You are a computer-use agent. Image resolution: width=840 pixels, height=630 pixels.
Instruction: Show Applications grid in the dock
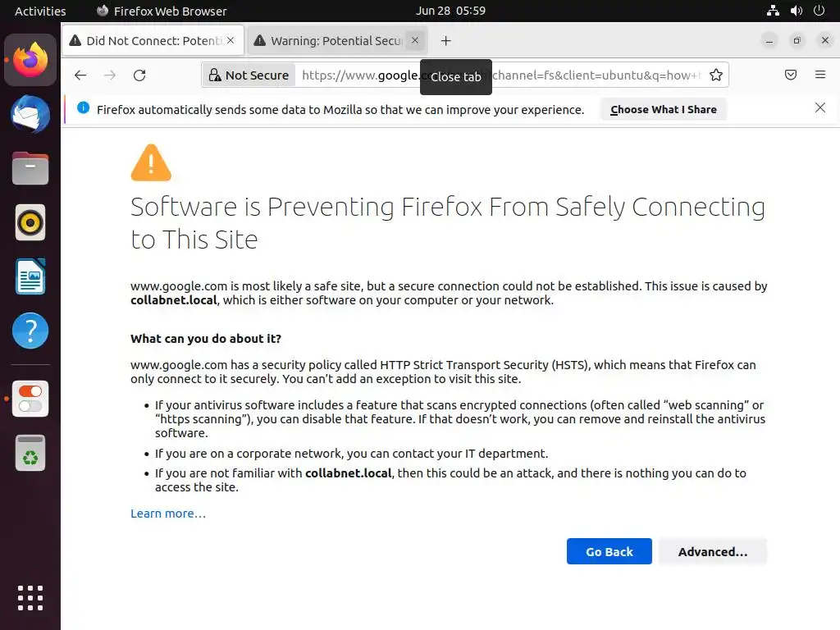(30, 597)
